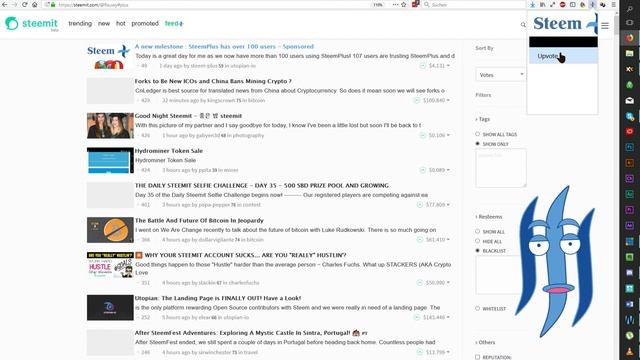This screenshot has height=360, width=640.
Task: Select Resteems Show All radio
Action: [x=477, y=231]
